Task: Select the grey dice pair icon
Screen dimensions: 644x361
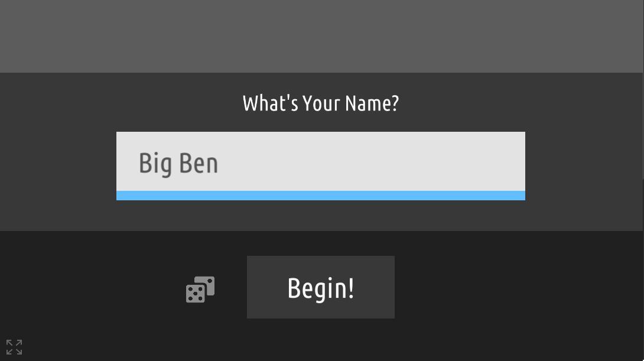Action: point(200,289)
